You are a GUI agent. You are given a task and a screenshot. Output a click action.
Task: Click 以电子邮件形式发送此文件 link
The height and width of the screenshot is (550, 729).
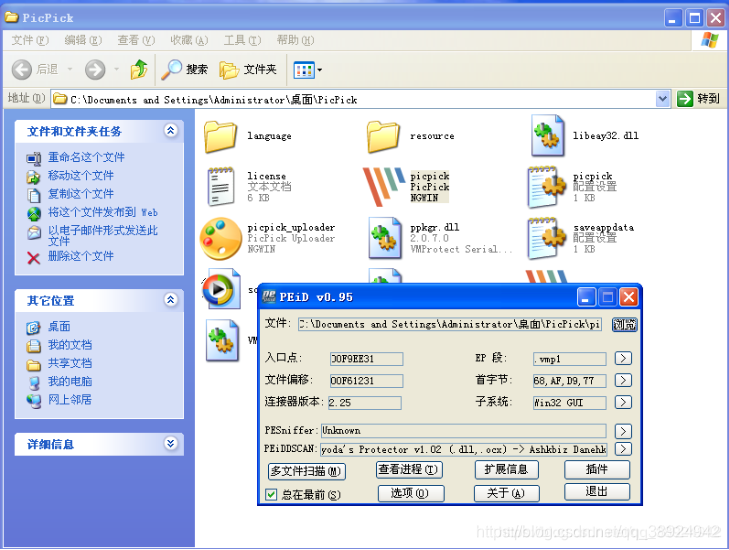pos(103,236)
